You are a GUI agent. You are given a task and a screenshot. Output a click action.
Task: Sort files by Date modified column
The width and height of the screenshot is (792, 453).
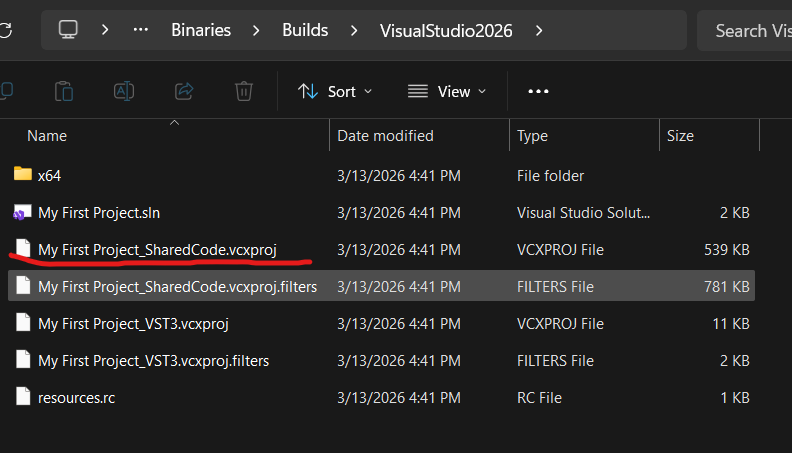click(385, 135)
